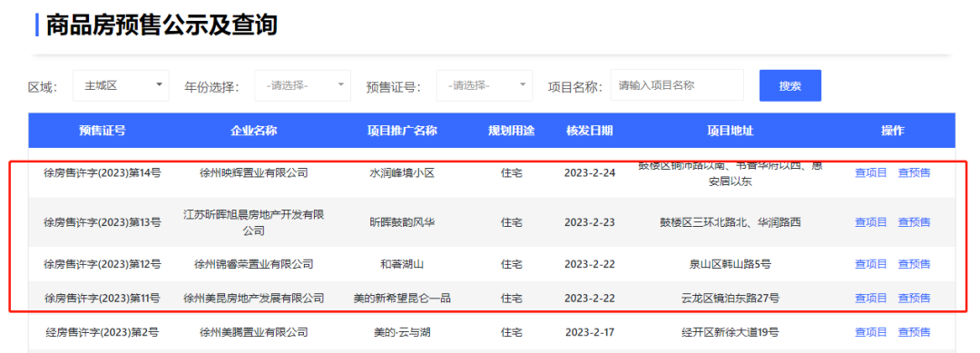Image resolution: width=980 pixels, height=353 pixels.
Task: Select cell 徐房售许字(2023)第13号
Action: point(102,221)
